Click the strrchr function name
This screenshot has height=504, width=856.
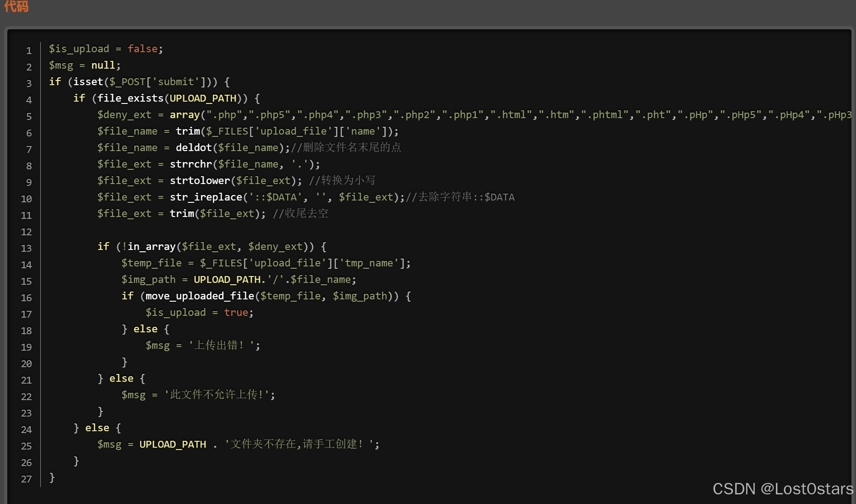[x=190, y=164]
